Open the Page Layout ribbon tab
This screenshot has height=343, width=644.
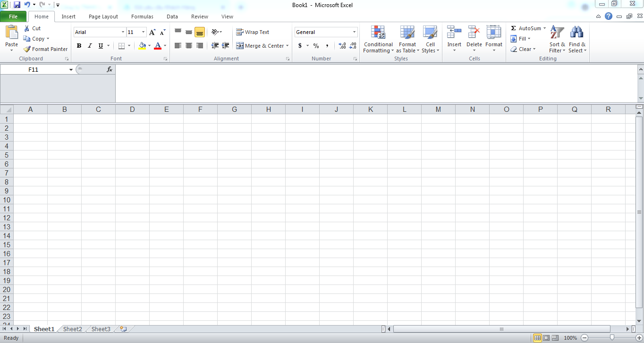pos(103,17)
